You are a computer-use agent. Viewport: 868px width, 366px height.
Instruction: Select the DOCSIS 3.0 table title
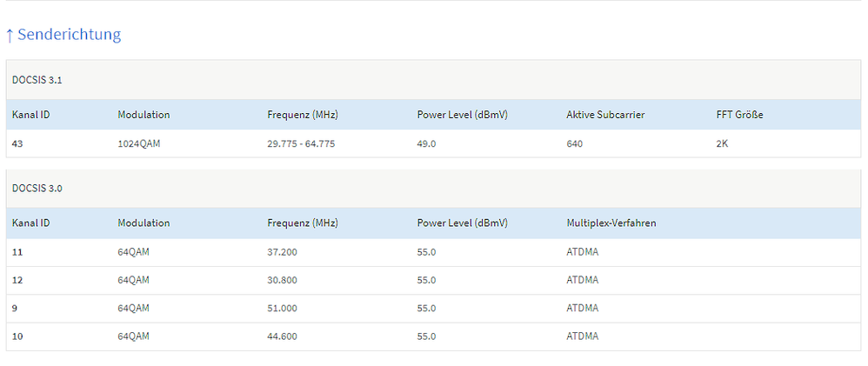(x=37, y=188)
